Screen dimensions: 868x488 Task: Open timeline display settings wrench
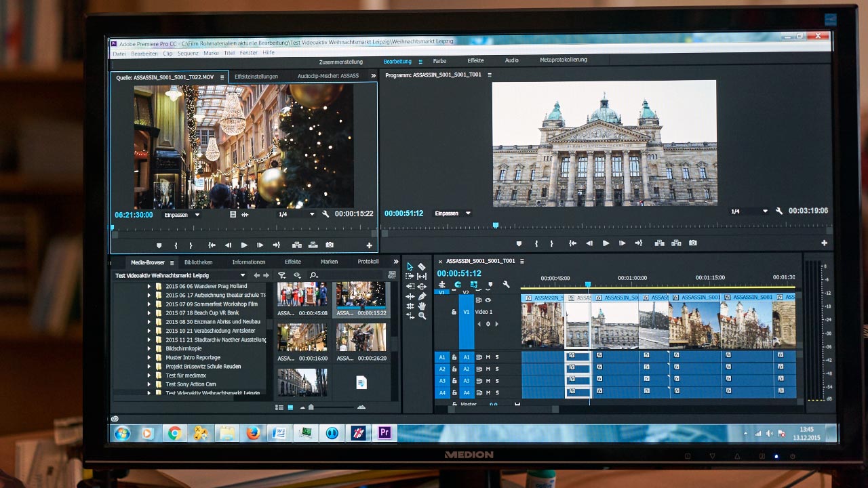506,285
